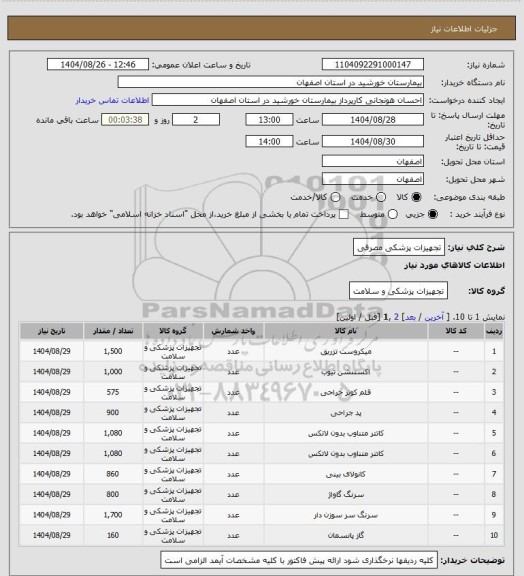This screenshot has width=524, height=576.
Task: Click the goods group field تجهیزات پزشکی و سلامت
Action: [398, 291]
